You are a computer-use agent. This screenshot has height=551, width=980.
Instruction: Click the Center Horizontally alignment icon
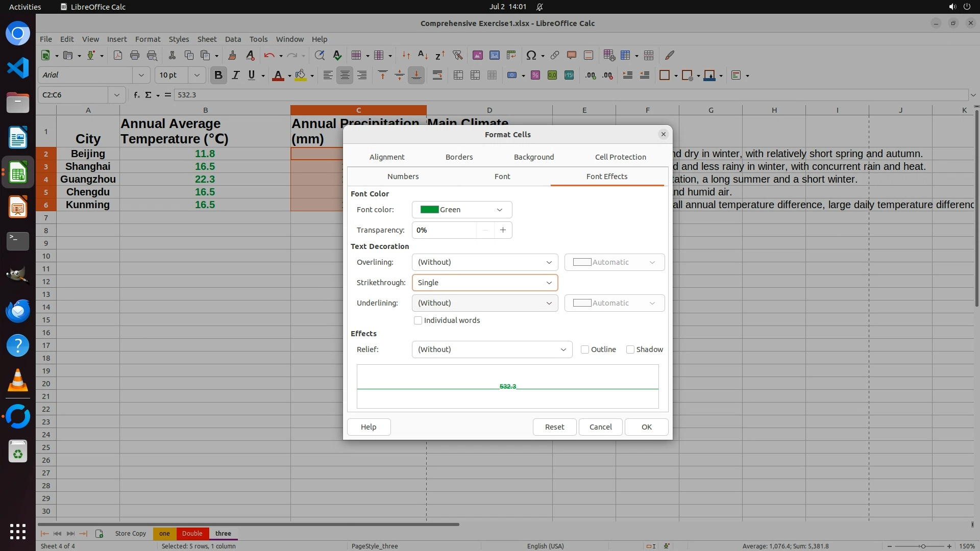click(x=345, y=76)
